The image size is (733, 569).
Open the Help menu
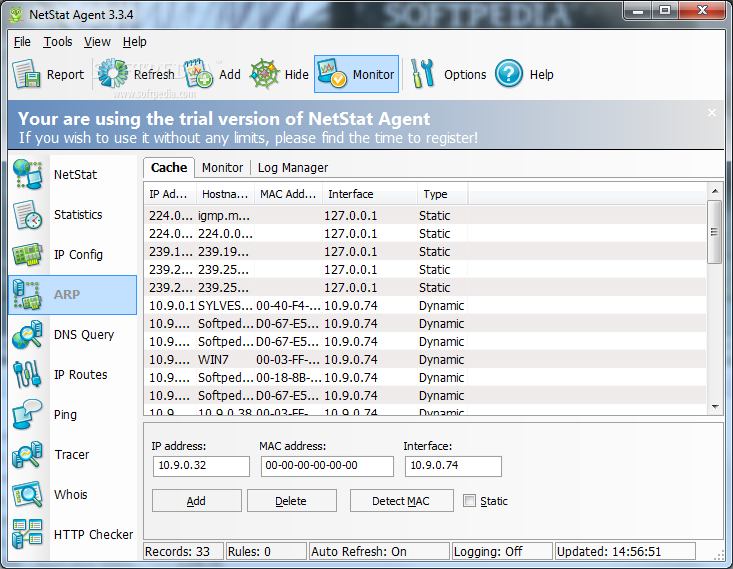pyautogui.click(x=135, y=42)
